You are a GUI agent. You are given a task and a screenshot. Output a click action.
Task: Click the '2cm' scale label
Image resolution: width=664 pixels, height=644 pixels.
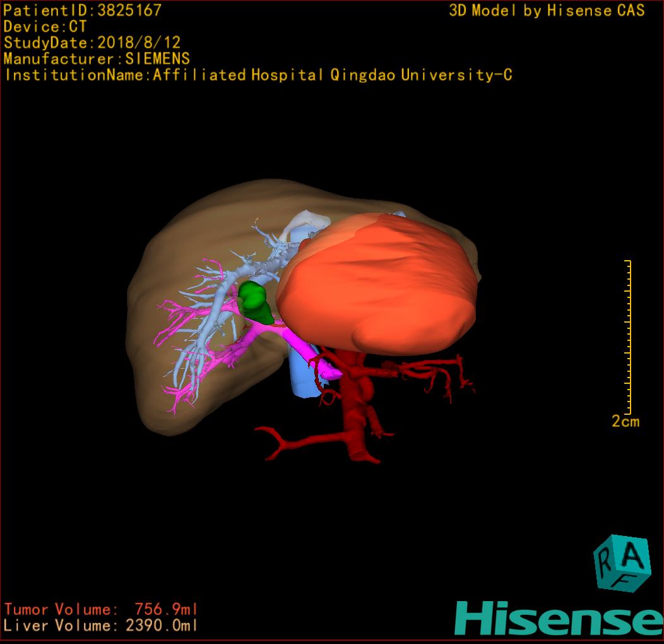pyautogui.click(x=625, y=421)
